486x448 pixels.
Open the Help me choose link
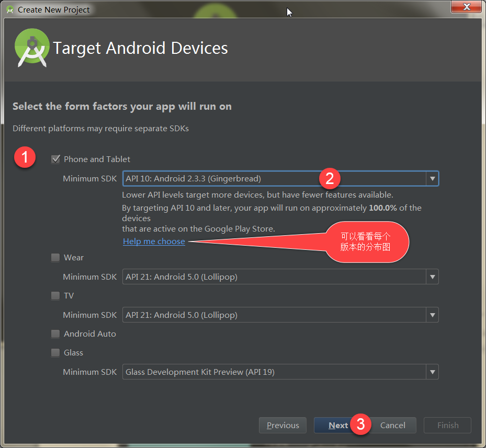coord(153,241)
